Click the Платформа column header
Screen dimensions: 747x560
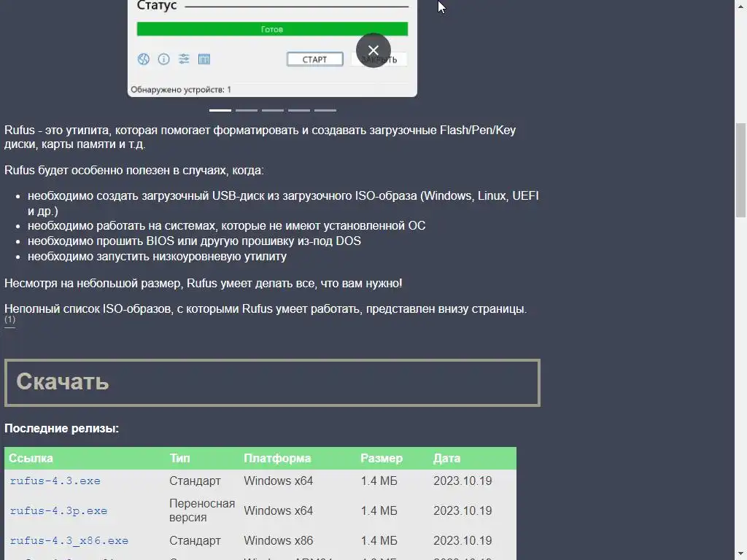pos(277,458)
